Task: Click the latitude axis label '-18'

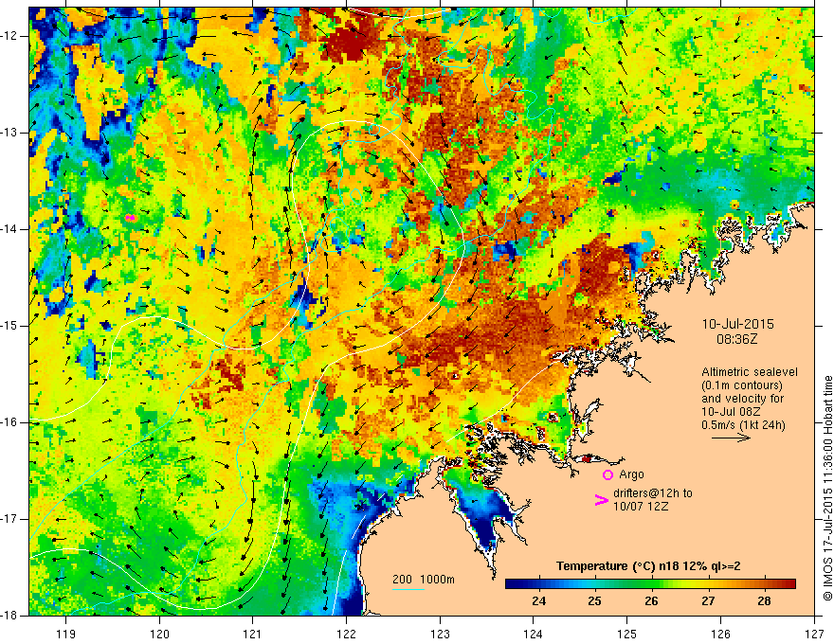Action: coord(10,615)
